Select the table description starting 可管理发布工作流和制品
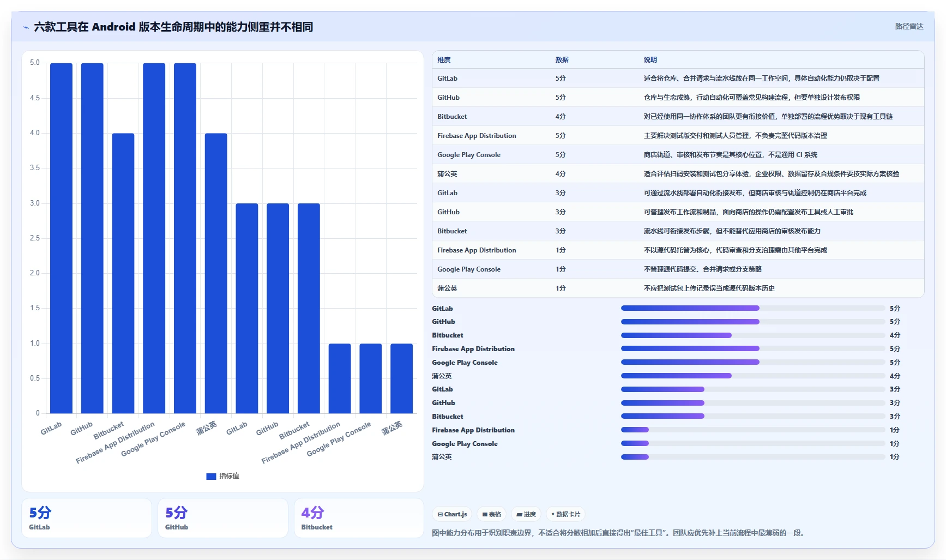946x560 pixels. (748, 212)
